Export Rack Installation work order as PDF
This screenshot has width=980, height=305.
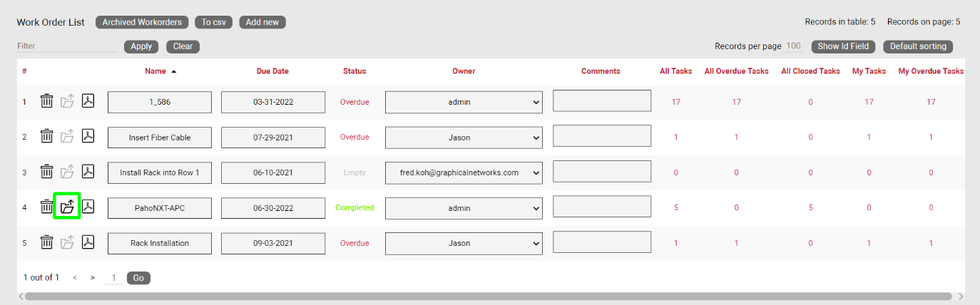tap(88, 243)
